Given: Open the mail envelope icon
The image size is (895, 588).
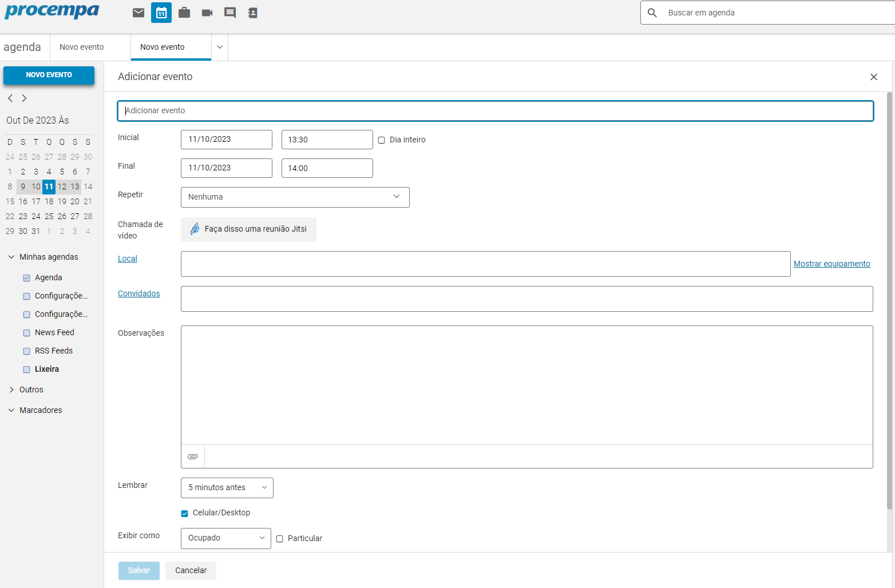Looking at the screenshot, I should tap(138, 13).
